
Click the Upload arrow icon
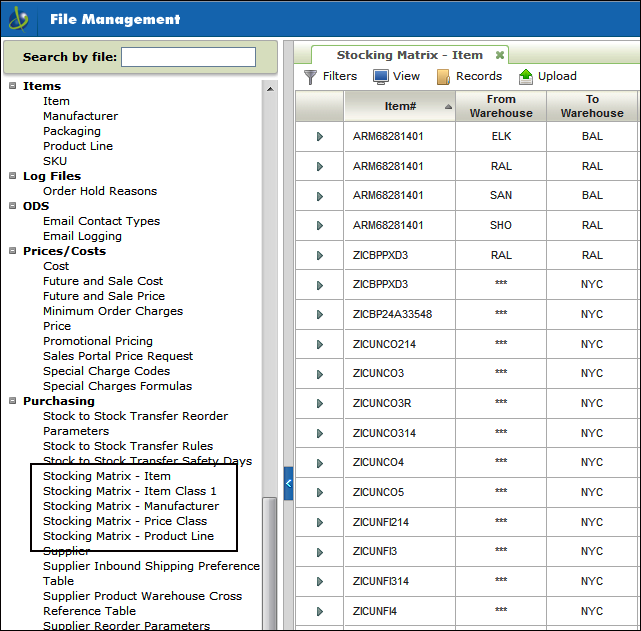526,76
